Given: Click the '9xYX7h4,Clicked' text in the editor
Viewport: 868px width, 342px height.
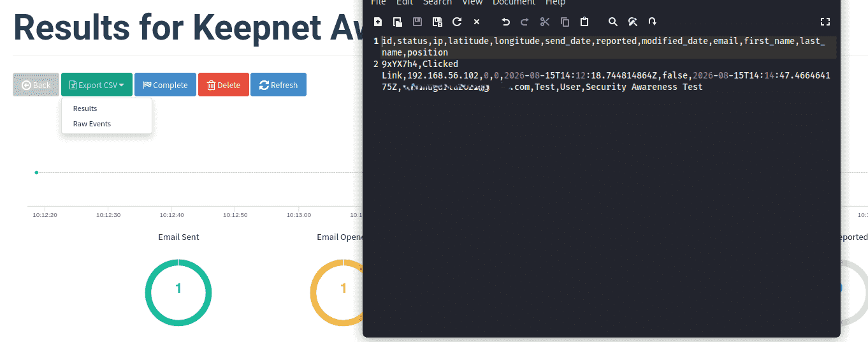Looking at the screenshot, I should pyautogui.click(x=420, y=64).
